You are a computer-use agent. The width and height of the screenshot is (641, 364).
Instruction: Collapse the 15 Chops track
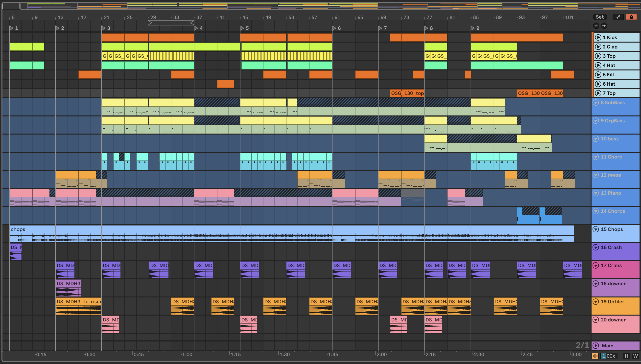pyautogui.click(x=596, y=229)
